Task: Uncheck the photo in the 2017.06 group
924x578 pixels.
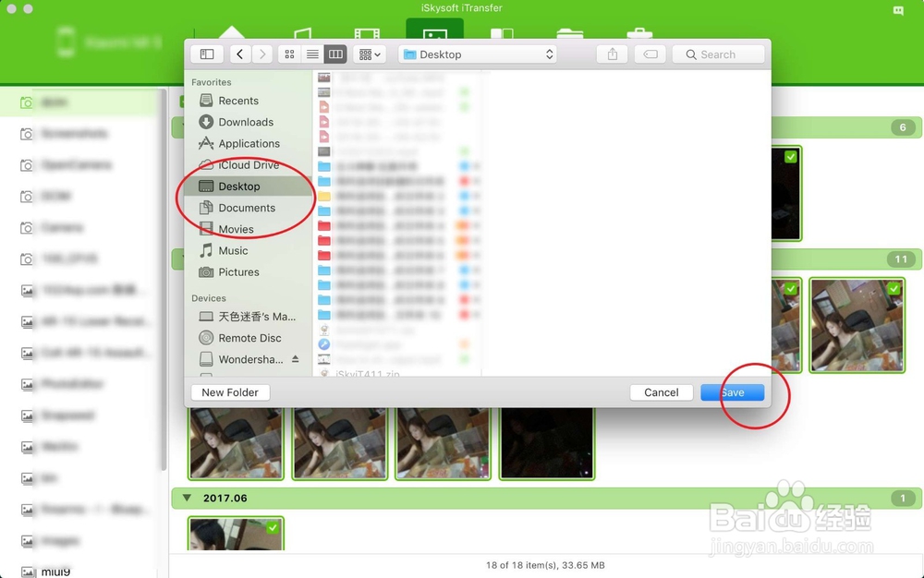Action: click(273, 527)
